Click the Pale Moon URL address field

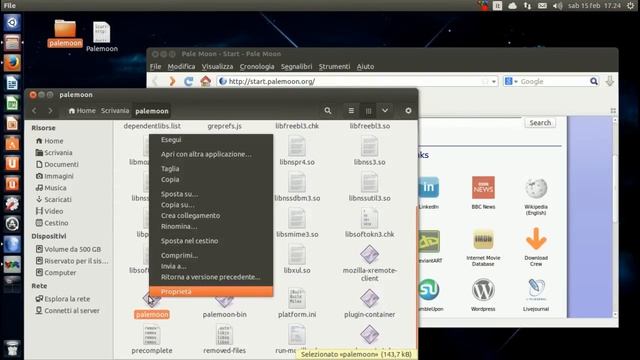(358, 81)
